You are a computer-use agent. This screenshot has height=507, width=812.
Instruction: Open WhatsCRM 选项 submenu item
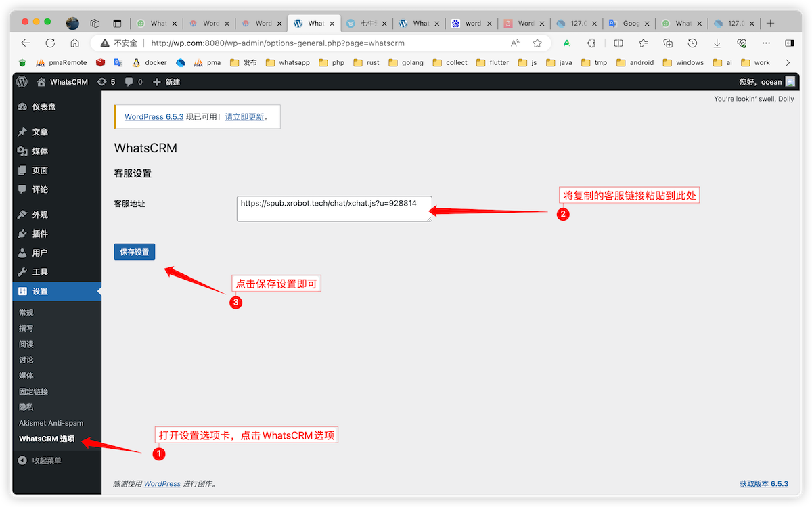click(47, 439)
